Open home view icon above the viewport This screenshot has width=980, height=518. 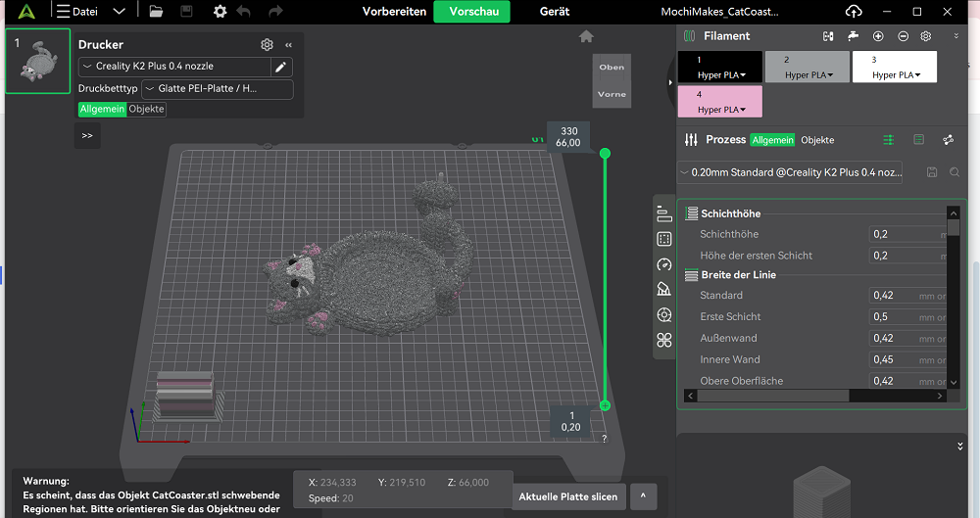pos(586,36)
